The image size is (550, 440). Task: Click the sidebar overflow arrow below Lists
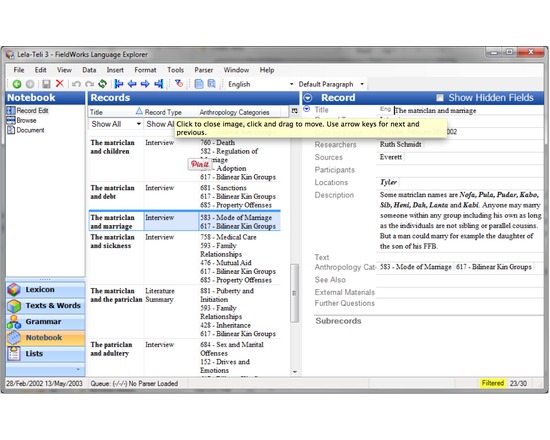78,369
